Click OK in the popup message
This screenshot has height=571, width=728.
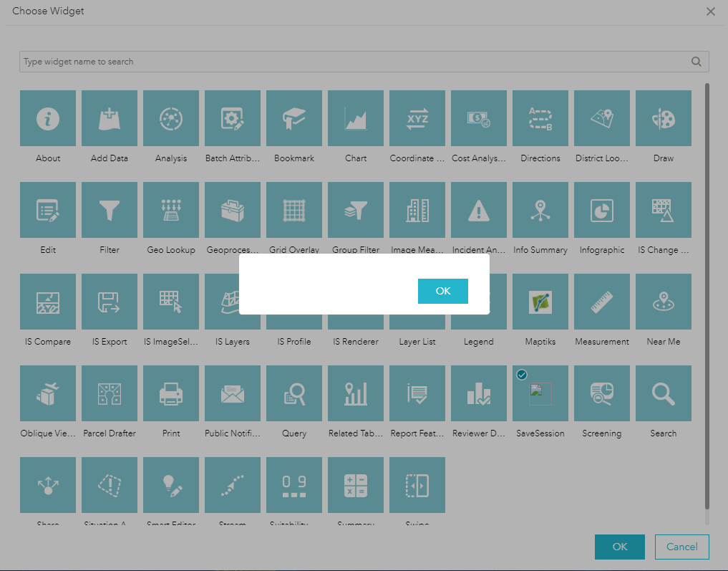click(x=442, y=291)
